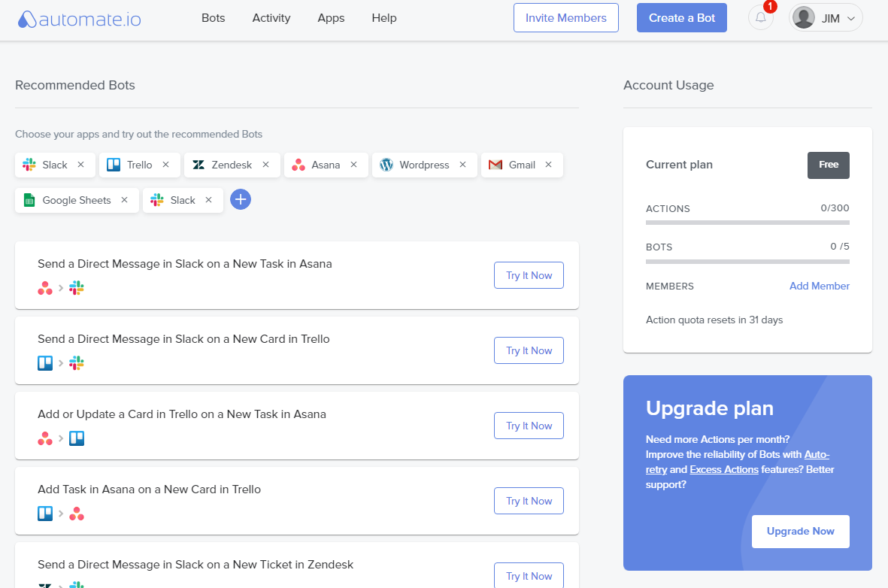Open the Auto-retry link
The image size is (888, 588).
click(816, 455)
